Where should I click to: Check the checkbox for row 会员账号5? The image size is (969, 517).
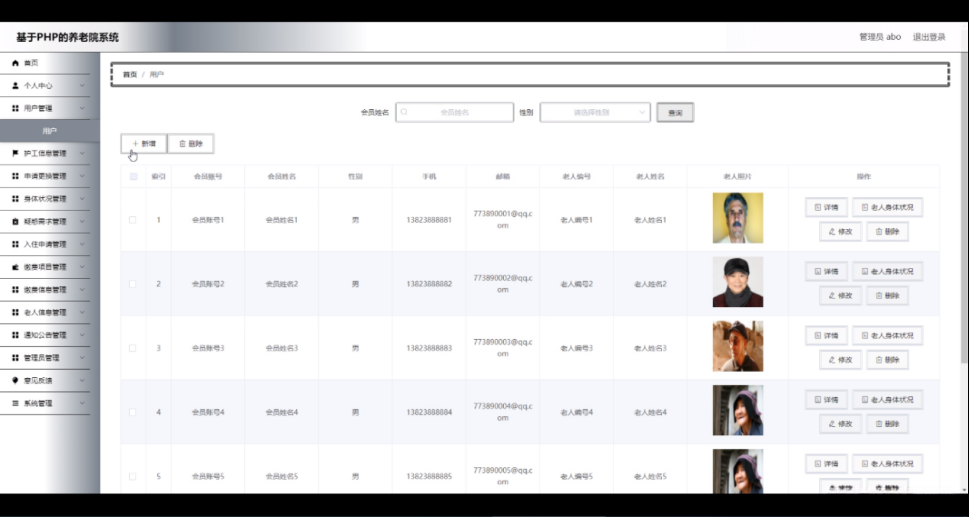click(132, 476)
